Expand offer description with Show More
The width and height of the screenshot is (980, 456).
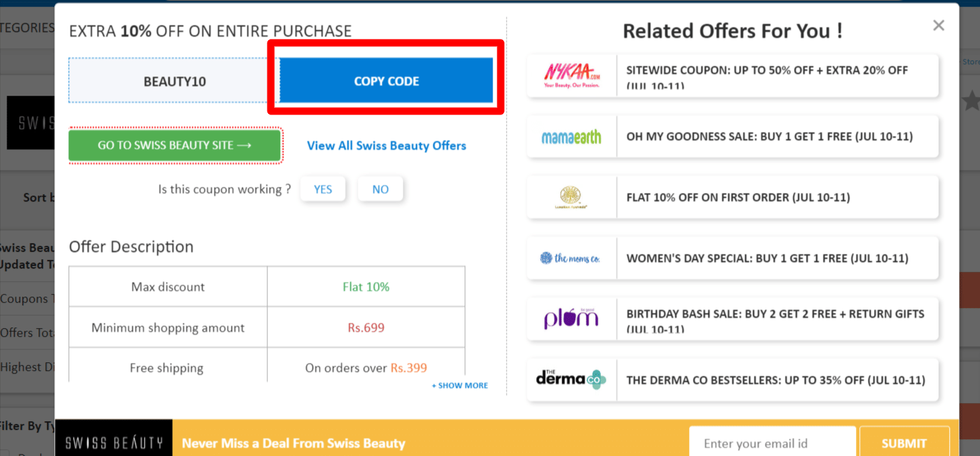(x=460, y=386)
